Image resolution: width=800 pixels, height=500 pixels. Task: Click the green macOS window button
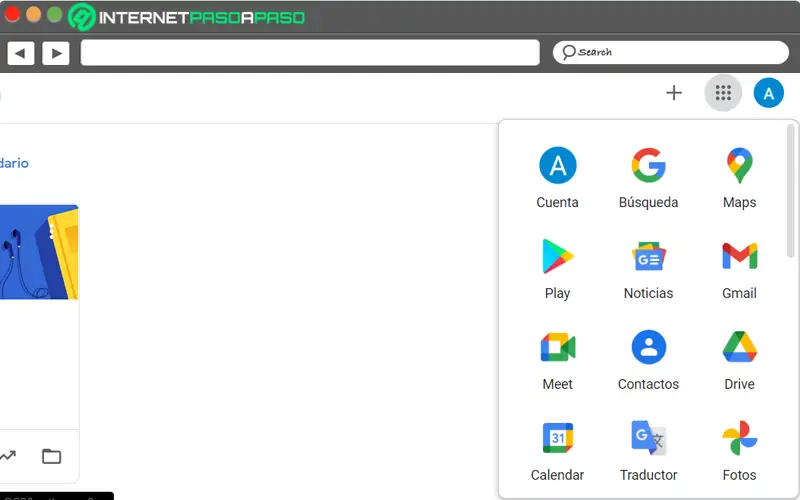(55, 14)
